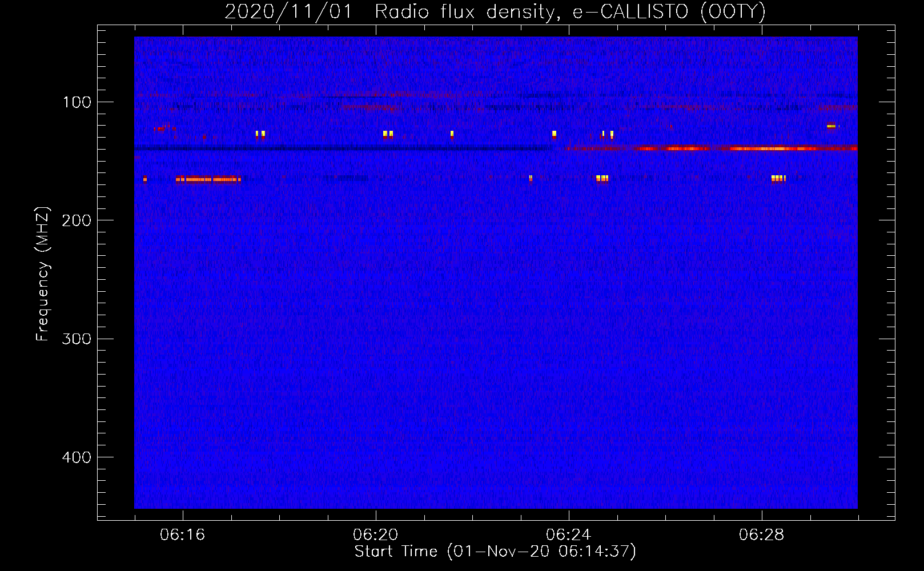Image resolution: width=924 pixels, height=571 pixels.
Task: Click the 06:24 time axis label
Action: point(569,535)
